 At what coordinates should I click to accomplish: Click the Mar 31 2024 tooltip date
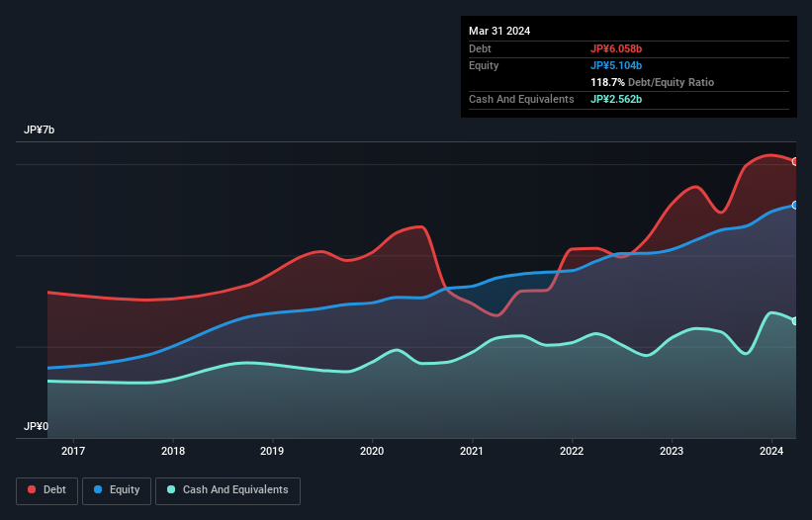click(x=499, y=31)
